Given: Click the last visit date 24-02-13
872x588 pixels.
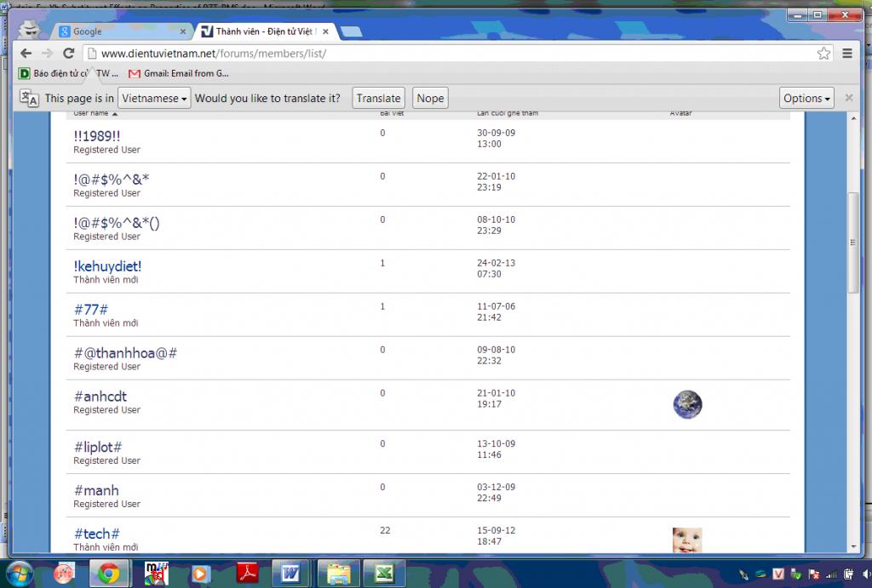Looking at the screenshot, I should click(496, 263).
